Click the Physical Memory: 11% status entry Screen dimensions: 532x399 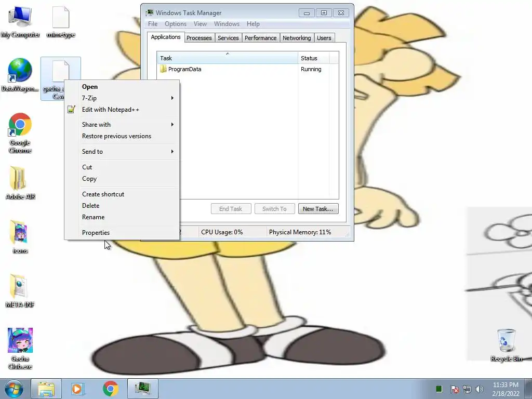tap(300, 232)
